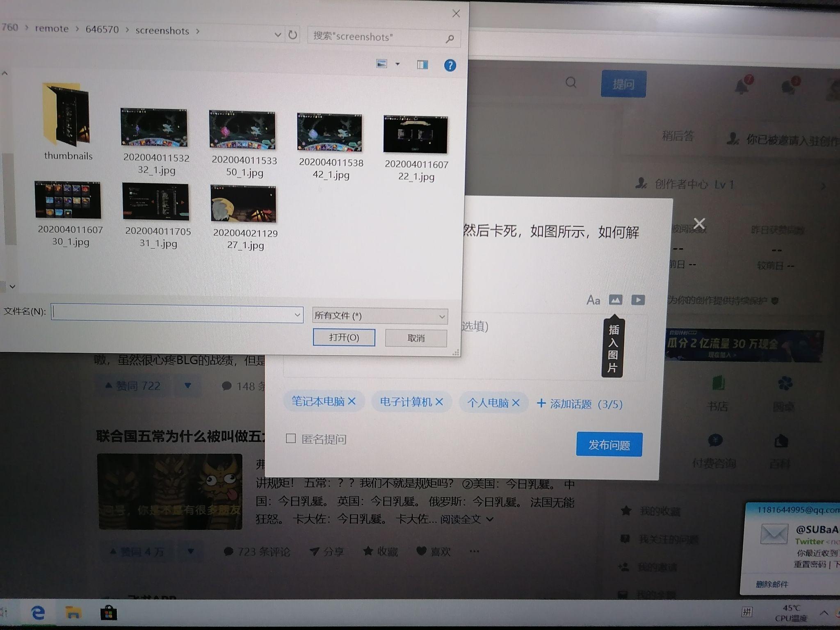840x630 pixels.
Task: Open Edge browser from the taskbar
Action: [x=38, y=613]
